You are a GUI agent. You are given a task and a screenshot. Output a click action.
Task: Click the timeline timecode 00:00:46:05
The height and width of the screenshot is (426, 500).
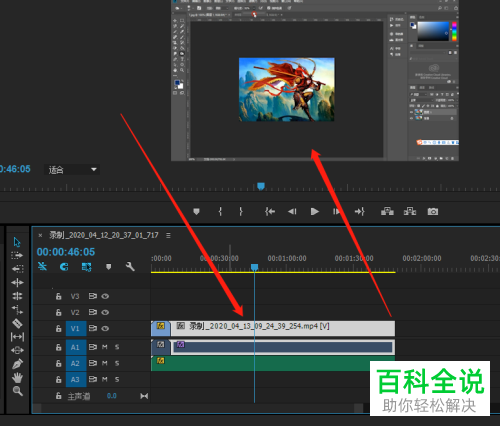pyautogui.click(x=66, y=252)
